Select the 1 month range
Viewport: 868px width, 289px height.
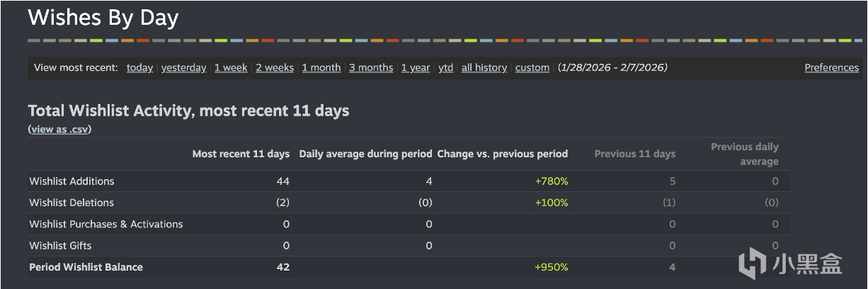[321, 68]
